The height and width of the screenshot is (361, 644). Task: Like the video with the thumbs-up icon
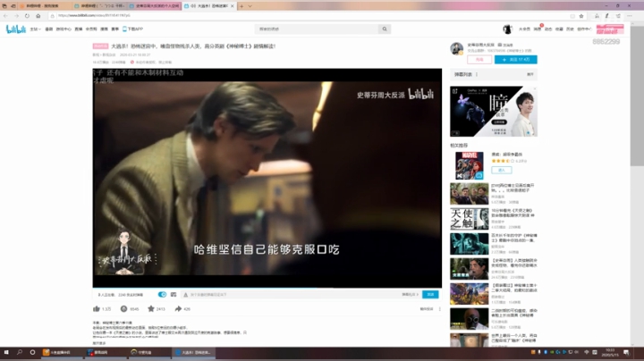97,308
